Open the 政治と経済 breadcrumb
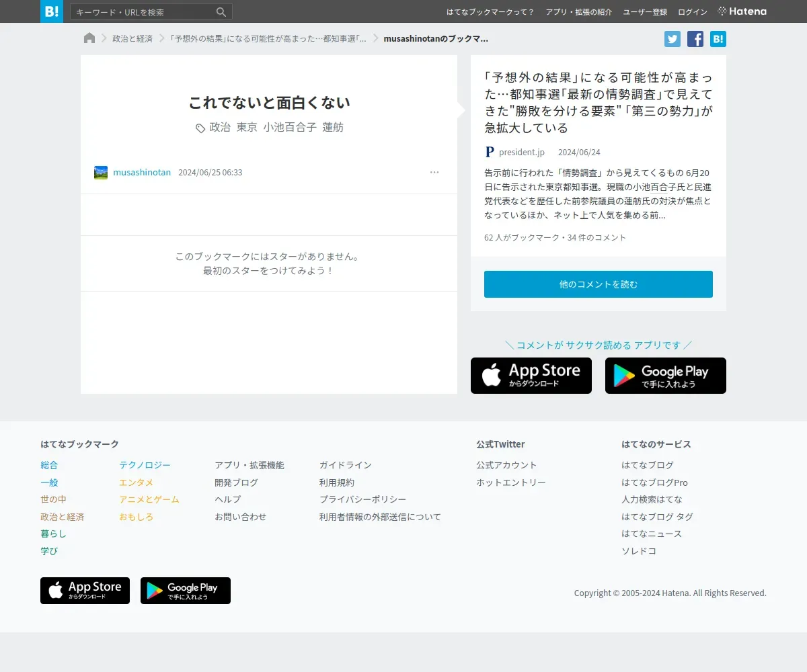This screenshot has width=807, height=672. [132, 39]
